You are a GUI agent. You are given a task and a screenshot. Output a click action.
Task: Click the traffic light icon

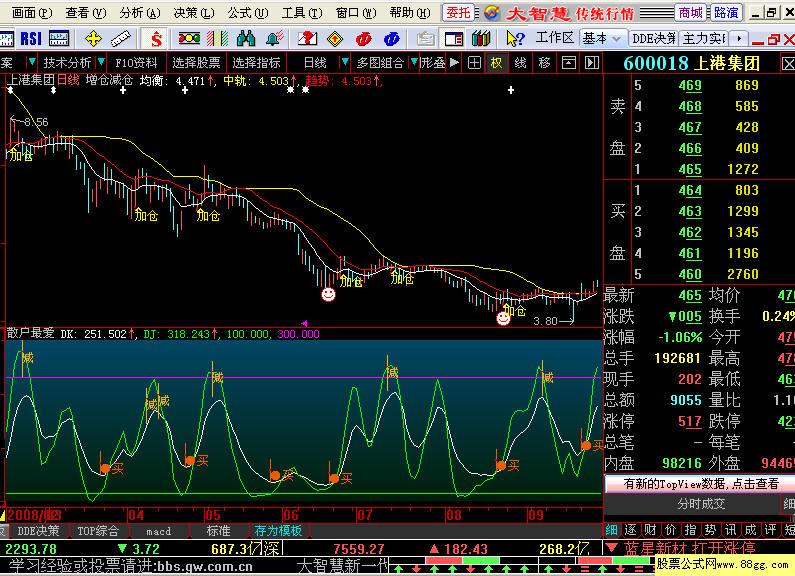189,39
